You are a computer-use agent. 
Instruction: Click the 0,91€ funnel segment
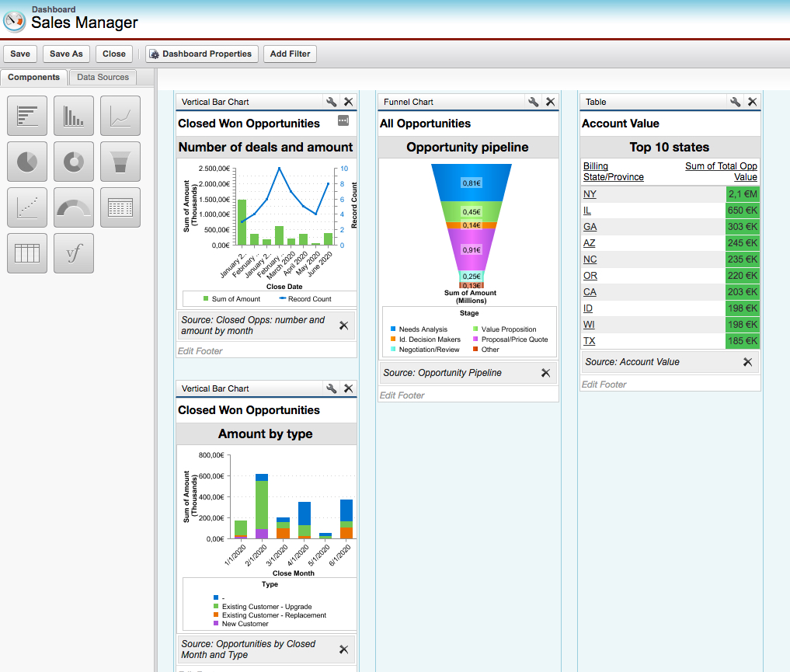pos(472,250)
